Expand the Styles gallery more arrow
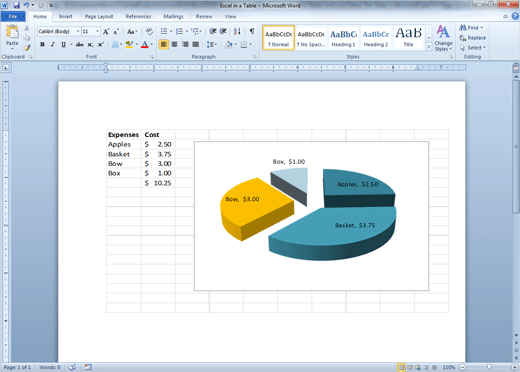This screenshot has width=520, height=372. (429, 47)
